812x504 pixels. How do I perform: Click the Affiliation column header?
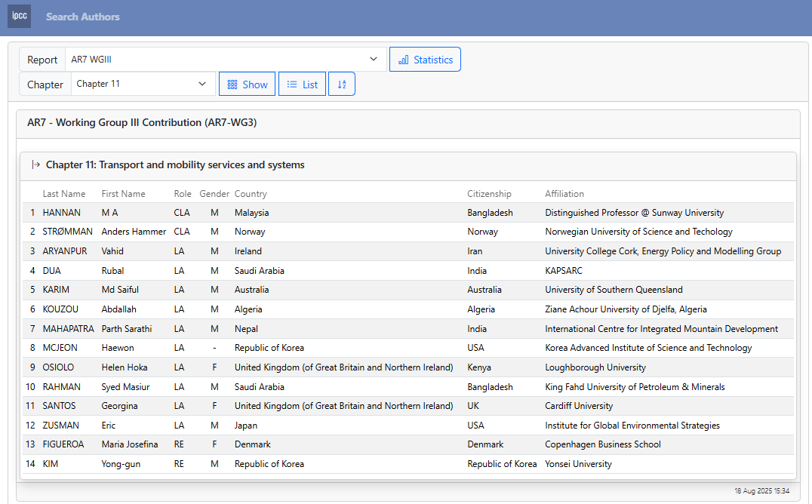click(564, 194)
